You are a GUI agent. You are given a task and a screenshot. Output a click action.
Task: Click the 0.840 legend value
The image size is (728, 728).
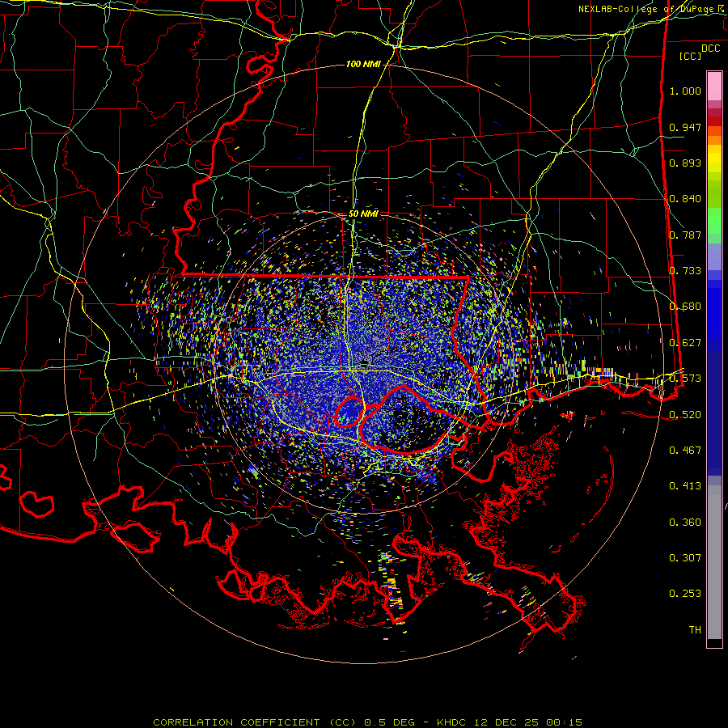click(685, 199)
